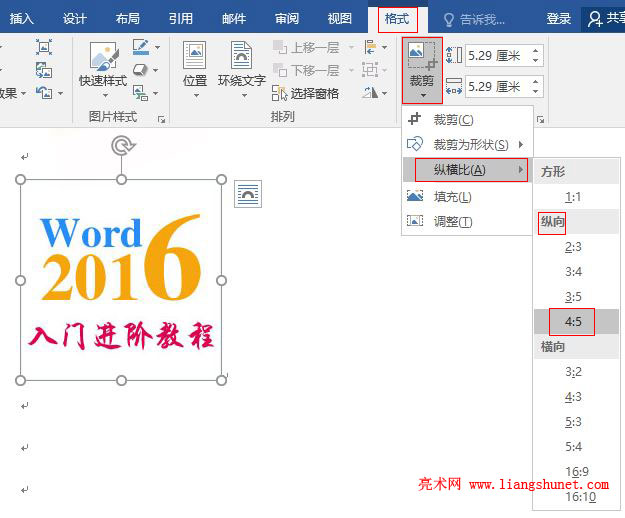Click the change picture icon
The height and width of the screenshot is (518, 625).
(x=44, y=70)
